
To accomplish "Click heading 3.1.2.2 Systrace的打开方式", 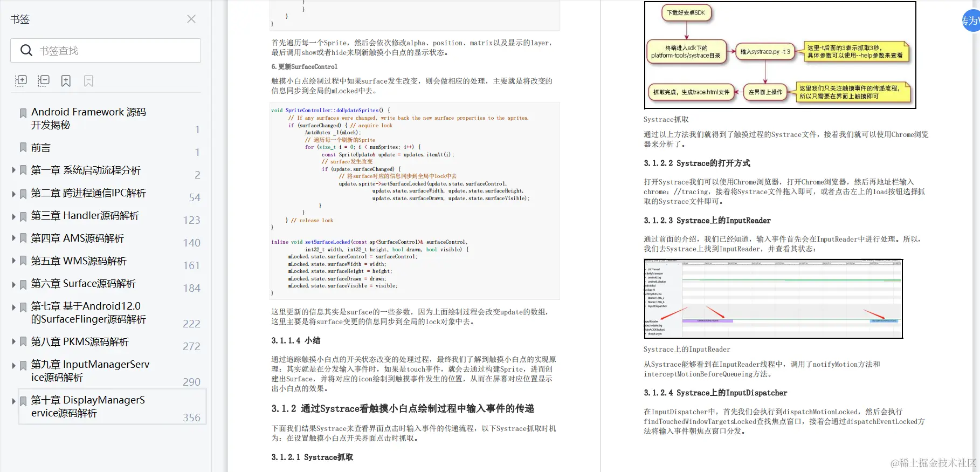I will coord(697,163).
